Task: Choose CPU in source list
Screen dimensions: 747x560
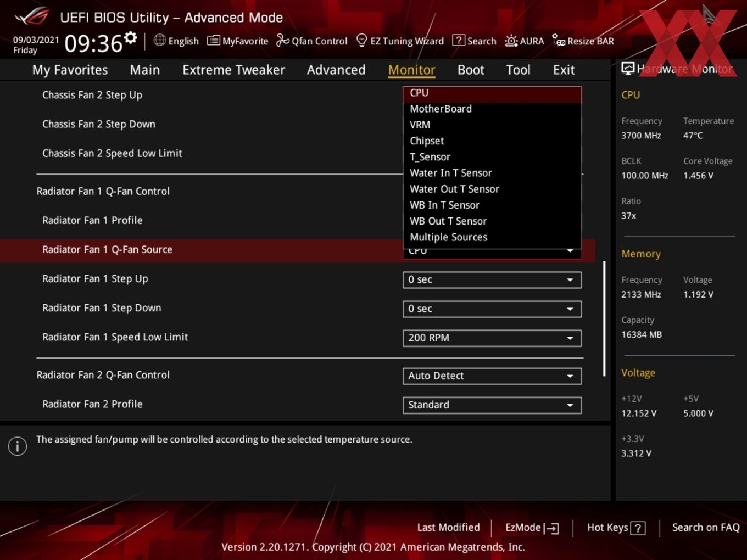Action: click(492, 93)
